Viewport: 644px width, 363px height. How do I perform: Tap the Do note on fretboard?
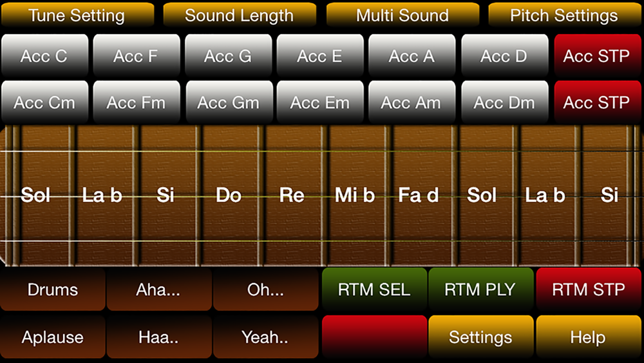tap(229, 195)
